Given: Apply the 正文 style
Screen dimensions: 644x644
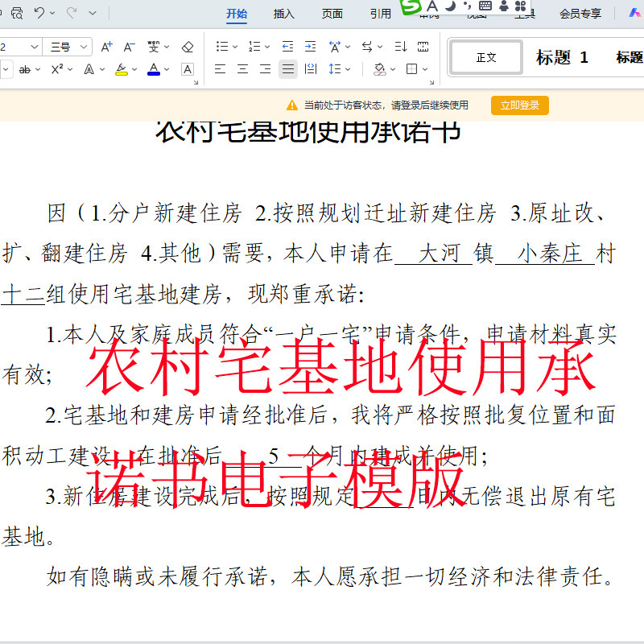Looking at the screenshot, I should [x=487, y=57].
